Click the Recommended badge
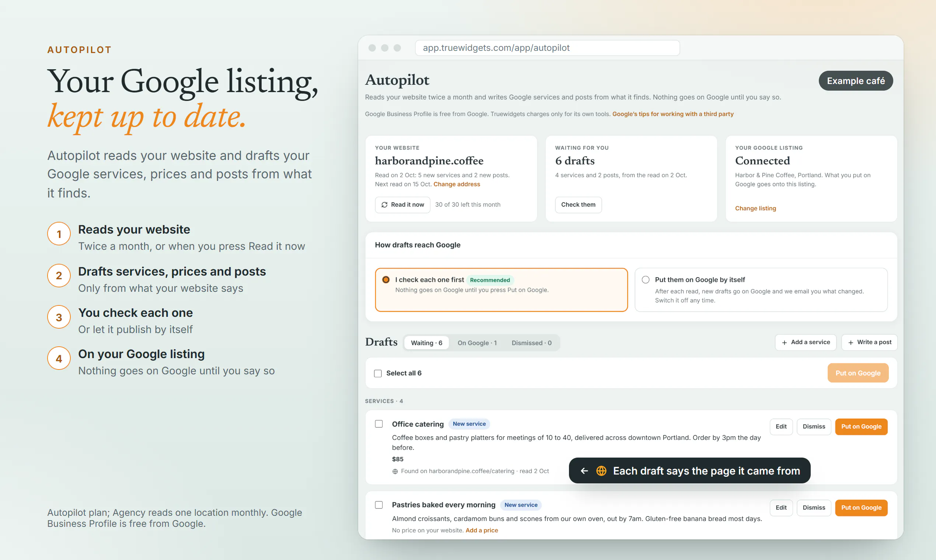The height and width of the screenshot is (560, 936). click(490, 280)
